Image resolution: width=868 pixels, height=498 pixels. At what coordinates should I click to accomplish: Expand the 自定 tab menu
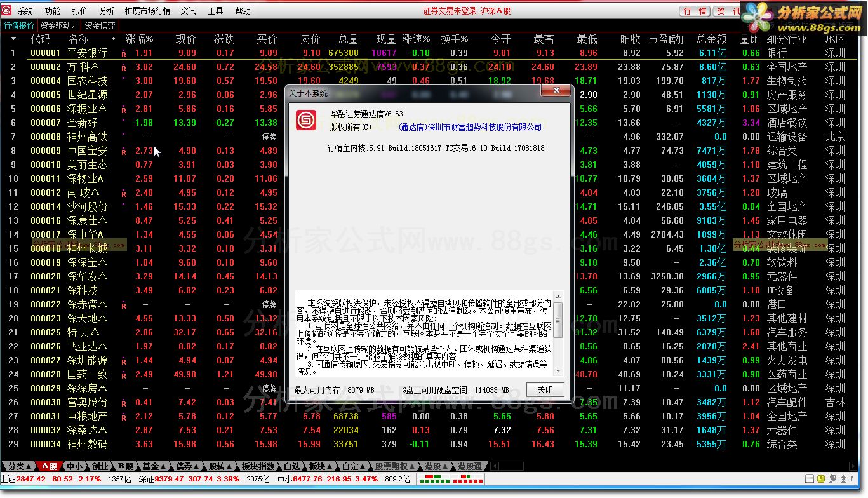pyautogui.click(x=353, y=466)
